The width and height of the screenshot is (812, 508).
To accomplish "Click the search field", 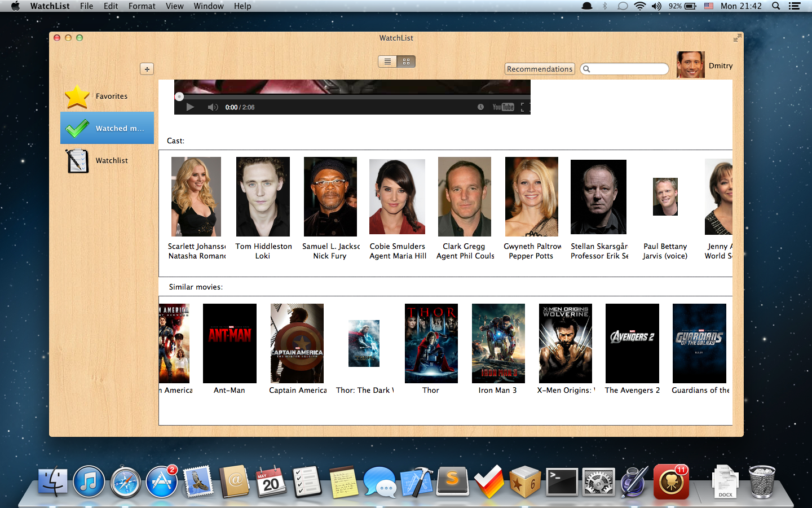I will click(624, 69).
